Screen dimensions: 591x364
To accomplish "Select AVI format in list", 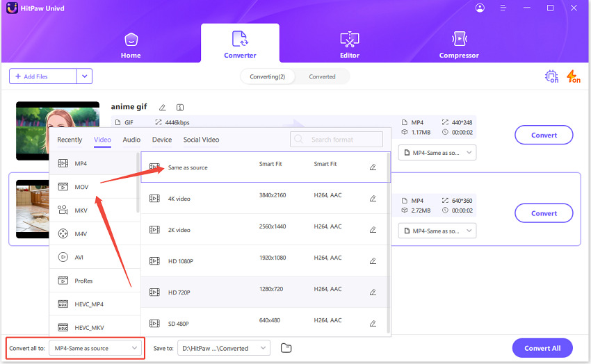I will click(x=93, y=257).
